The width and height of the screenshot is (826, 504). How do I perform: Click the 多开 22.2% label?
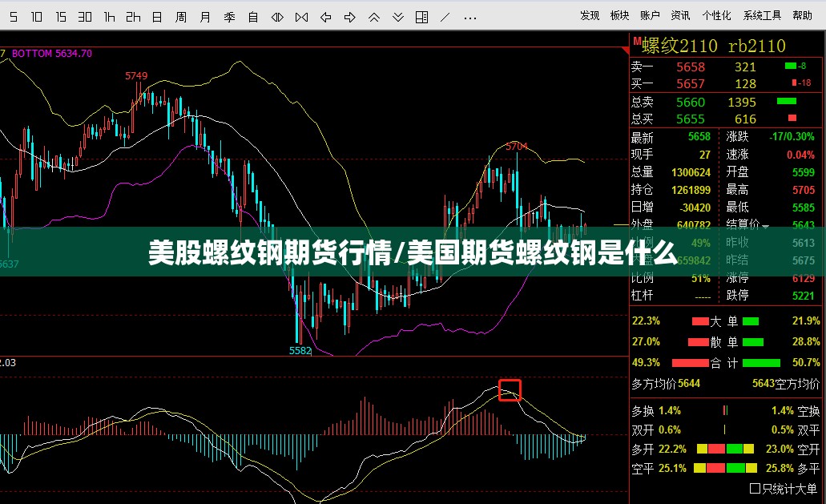click(659, 450)
